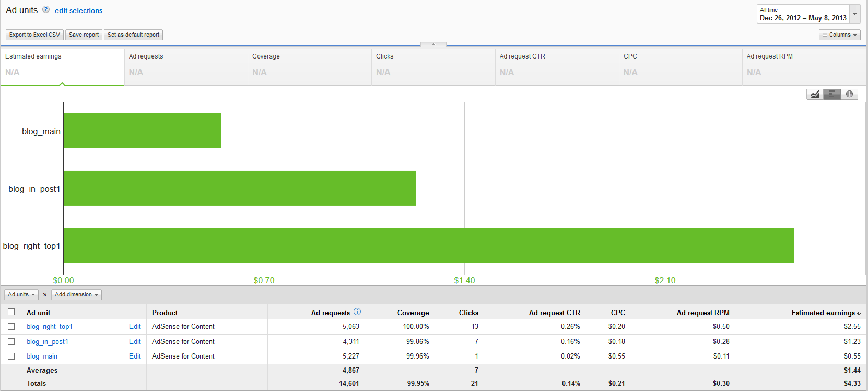Viewport: 868px width, 391px height.
Task: Select the CPC metric tab
Action: (681, 67)
